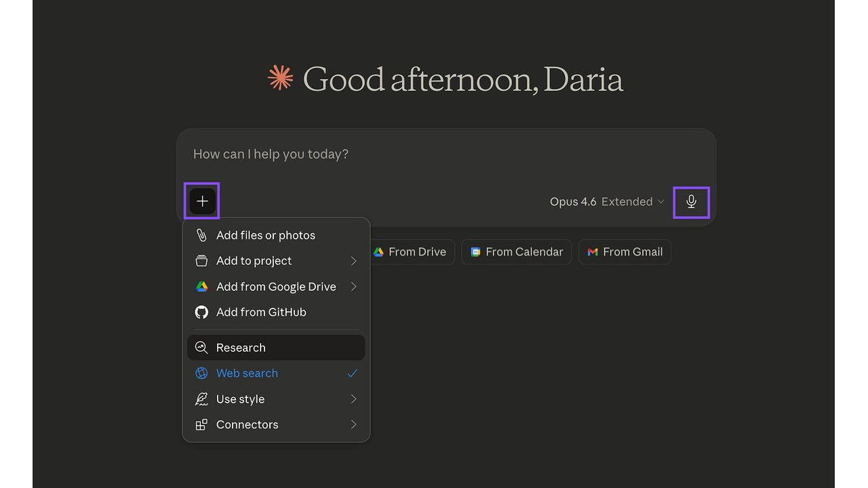Select Add from GitHub menu entry
Image resolution: width=868 pixels, height=488 pixels.
276,312
